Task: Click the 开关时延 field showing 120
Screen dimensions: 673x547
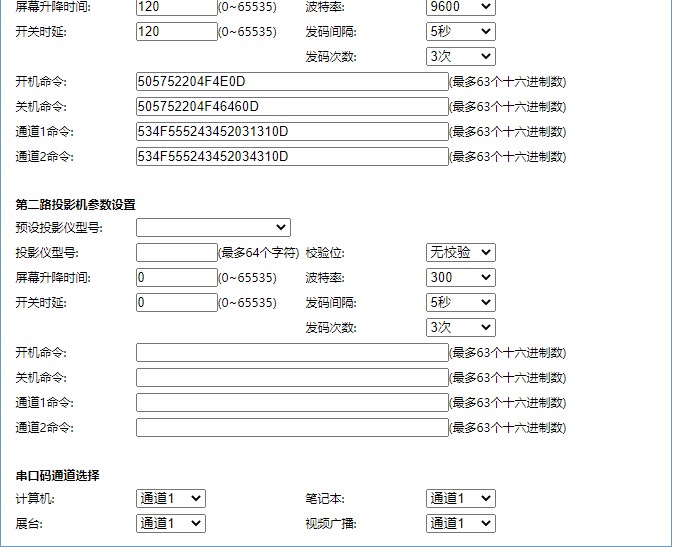Action: tap(176, 31)
